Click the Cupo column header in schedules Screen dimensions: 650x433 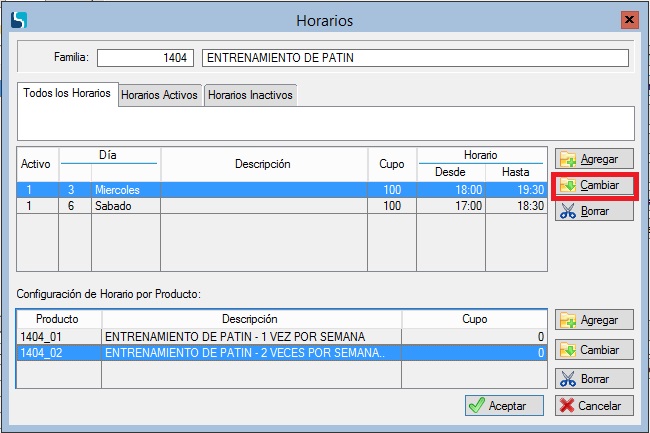tap(392, 164)
